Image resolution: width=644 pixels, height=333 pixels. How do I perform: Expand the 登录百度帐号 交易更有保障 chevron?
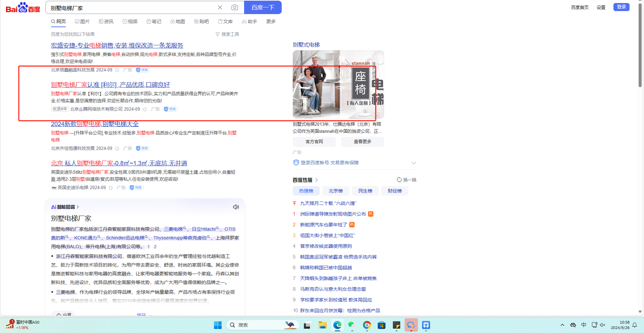(414, 163)
